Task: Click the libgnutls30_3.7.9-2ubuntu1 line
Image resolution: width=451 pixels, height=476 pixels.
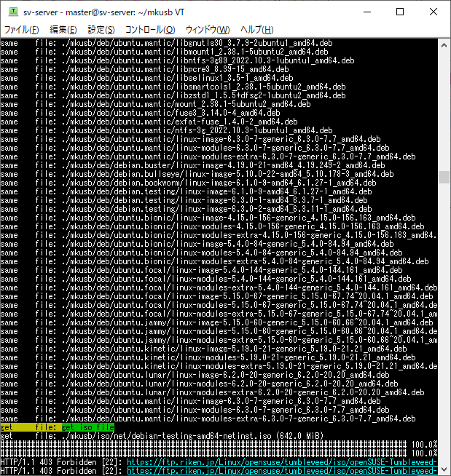Action: (166, 43)
